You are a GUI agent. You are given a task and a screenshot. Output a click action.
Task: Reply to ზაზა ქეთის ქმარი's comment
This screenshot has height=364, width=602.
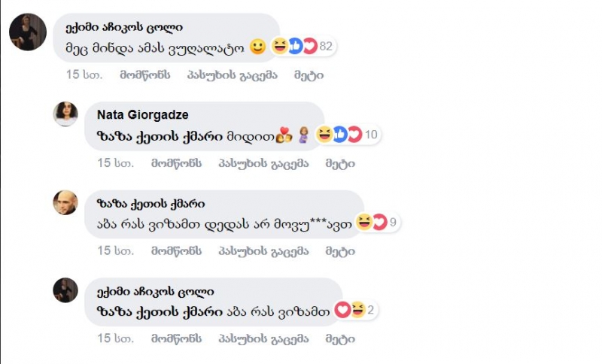point(263,251)
